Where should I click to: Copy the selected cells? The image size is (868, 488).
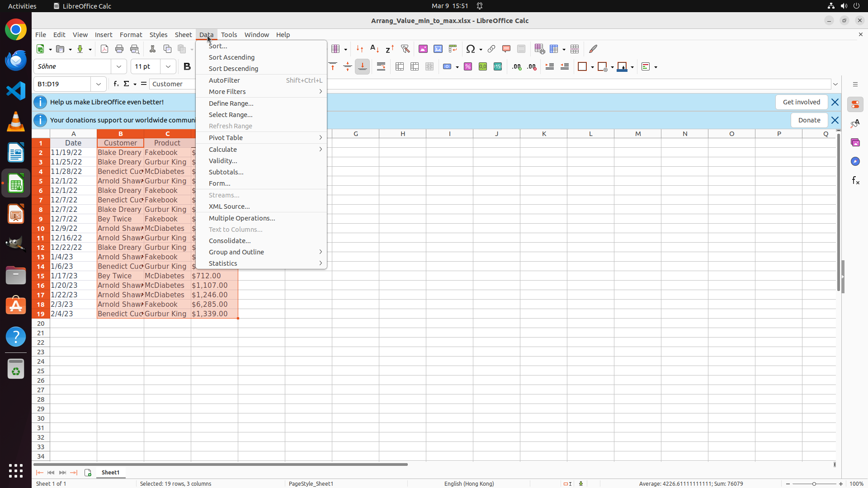pyautogui.click(x=167, y=49)
